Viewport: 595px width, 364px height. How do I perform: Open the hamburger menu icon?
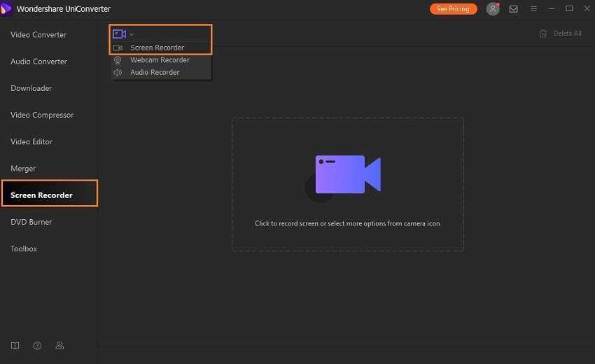coord(533,8)
